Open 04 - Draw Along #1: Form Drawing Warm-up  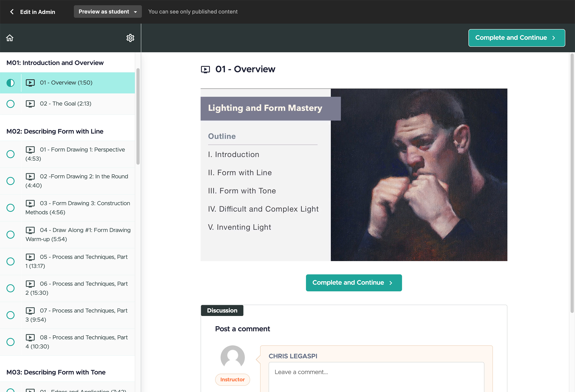(67, 235)
